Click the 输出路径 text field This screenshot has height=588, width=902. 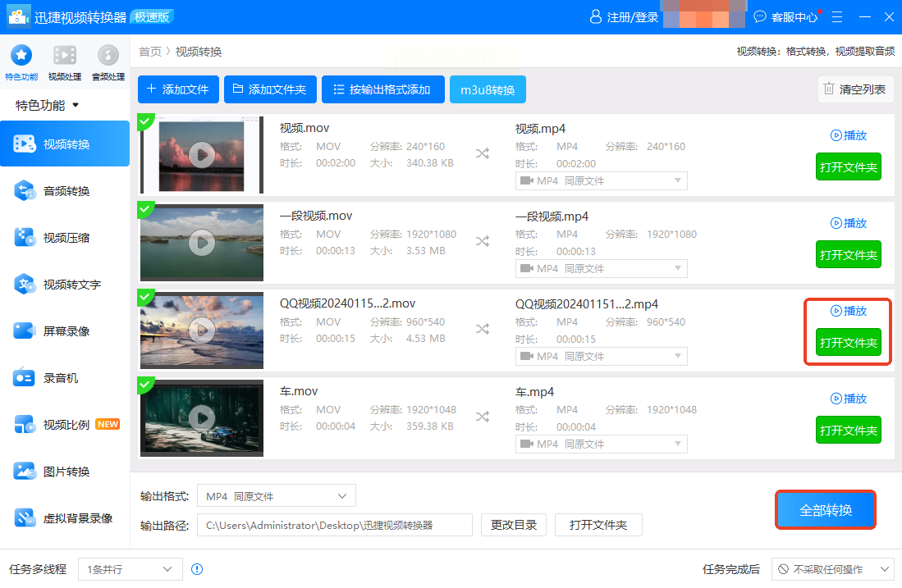335,525
